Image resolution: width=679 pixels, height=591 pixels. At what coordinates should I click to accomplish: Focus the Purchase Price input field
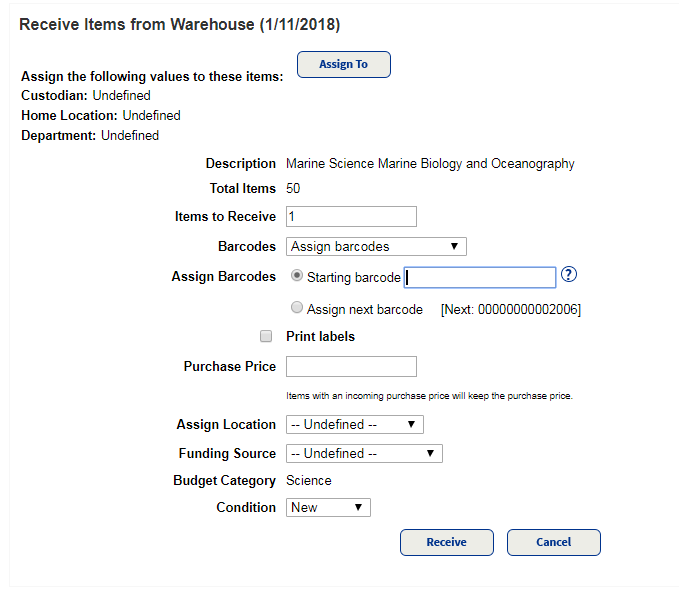tap(351, 366)
